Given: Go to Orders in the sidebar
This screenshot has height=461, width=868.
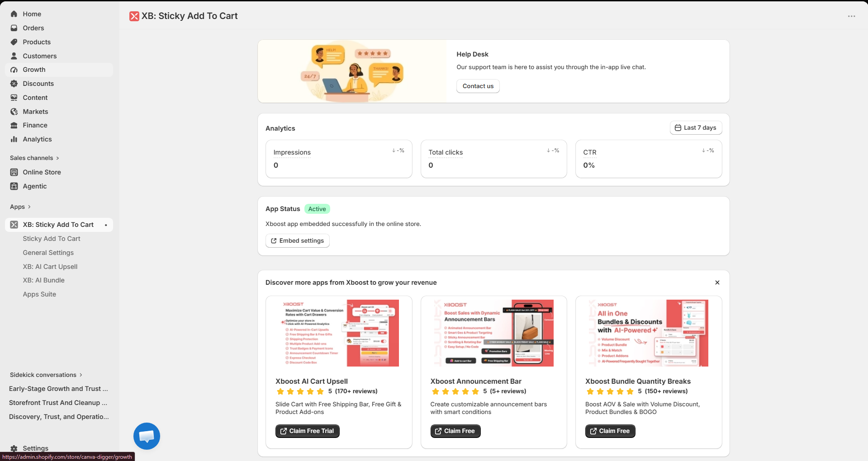Looking at the screenshot, I should [59, 28].
